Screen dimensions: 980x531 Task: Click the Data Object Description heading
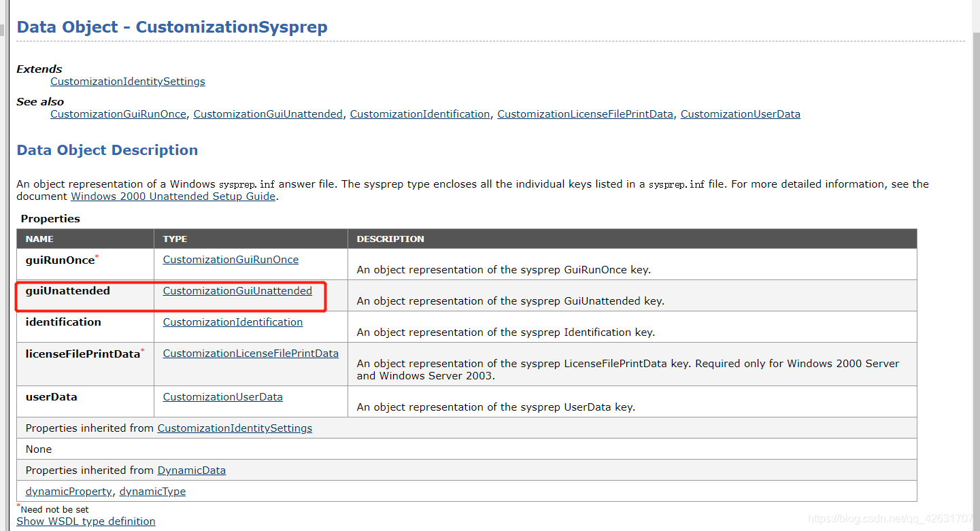point(107,150)
